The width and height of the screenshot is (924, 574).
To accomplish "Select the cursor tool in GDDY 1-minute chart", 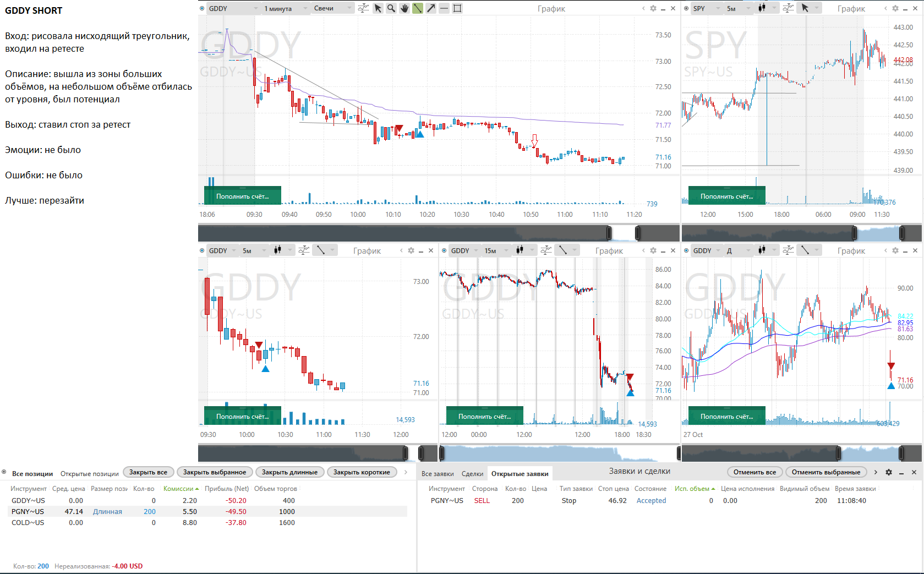I will pyautogui.click(x=378, y=8).
